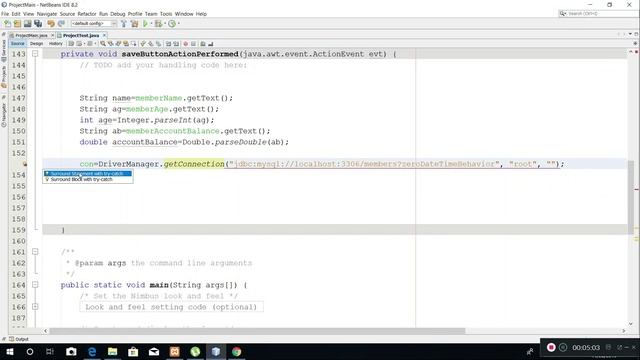640x360 pixels.
Task: Open Microsoft Edge from taskbar
Action: (92, 351)
